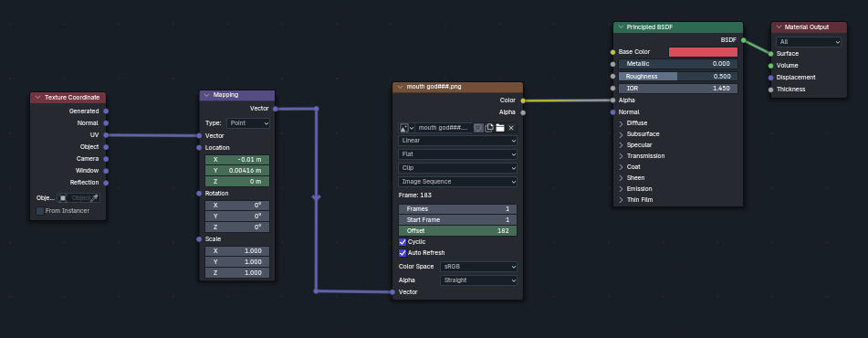
Task: Click the IOR value field
Action: [678, 89]
